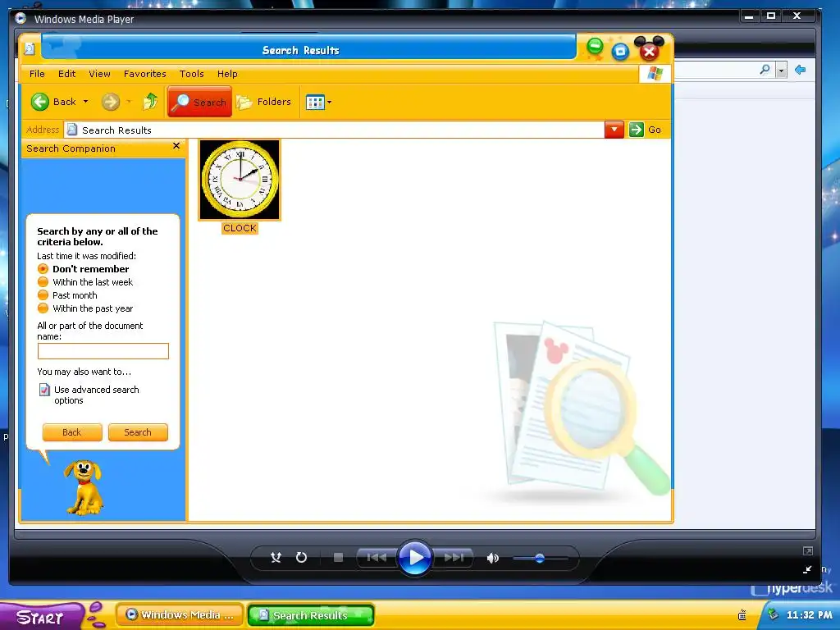The width and height of the screenshot is (840, 630).
Task: Maximize Search Results with blue button
Action: tap(620, 52)
